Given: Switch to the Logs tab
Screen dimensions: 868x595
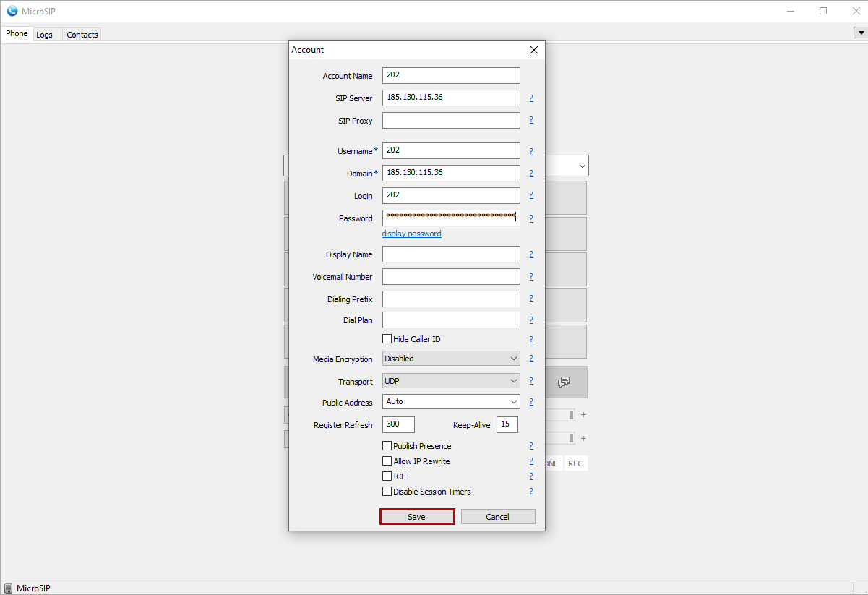Looking at the screenshot, I should 45,35.
